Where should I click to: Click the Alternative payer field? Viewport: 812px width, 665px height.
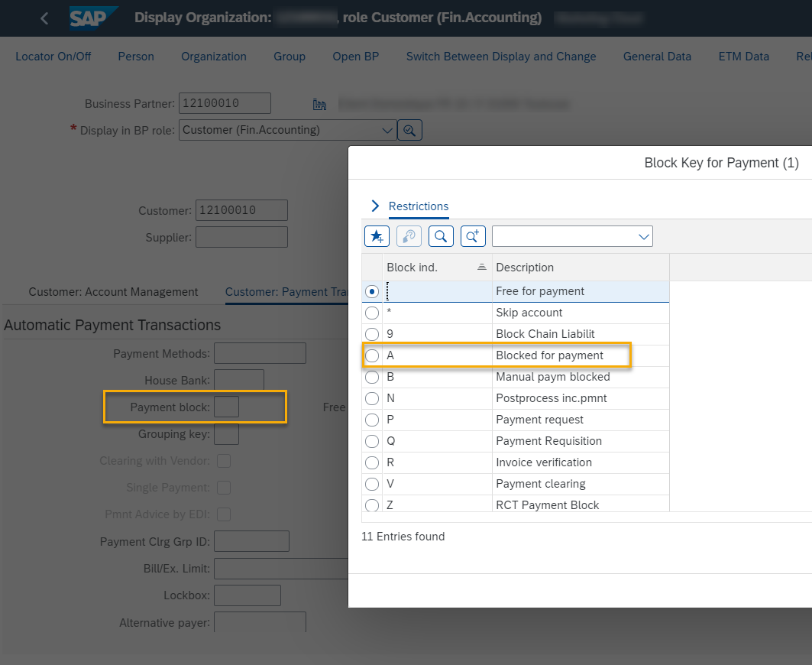pos(260,622)
